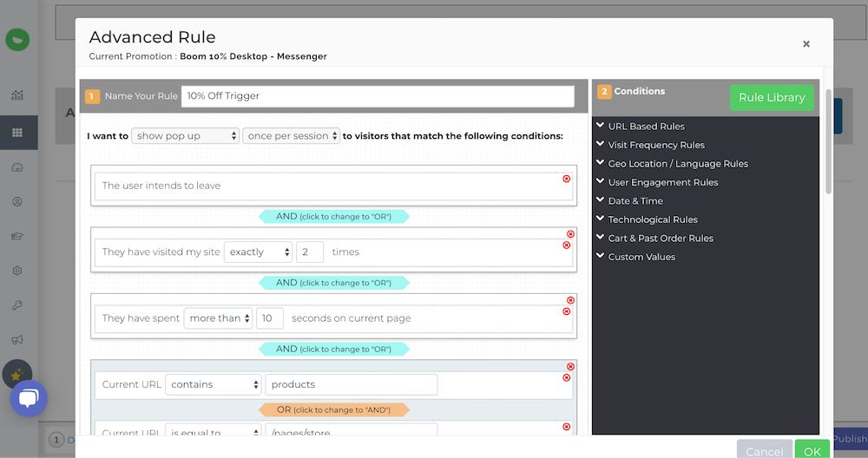This screenshot has width=868, height=458.
Task: Expand Geo Location / Language Rules
Action: (x=677, y=164)
